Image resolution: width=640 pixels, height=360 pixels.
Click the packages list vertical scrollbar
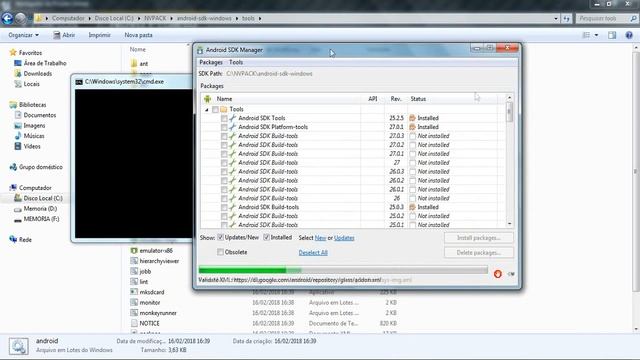[x=509, y=161]
